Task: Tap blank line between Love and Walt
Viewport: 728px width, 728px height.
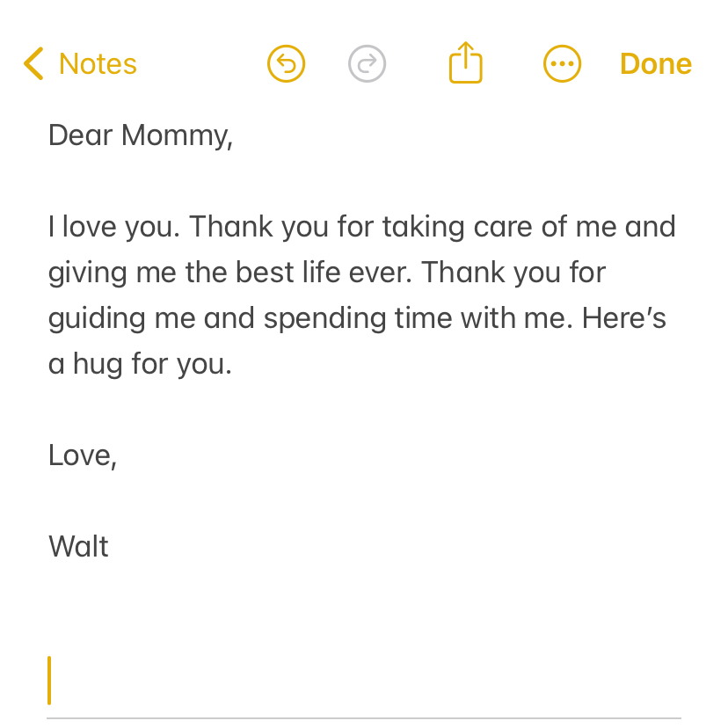Action: tap(364, 501)
